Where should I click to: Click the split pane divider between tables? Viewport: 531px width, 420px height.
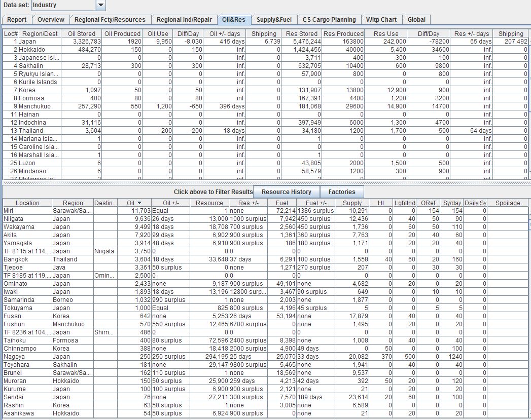click(x=266, y=182)
